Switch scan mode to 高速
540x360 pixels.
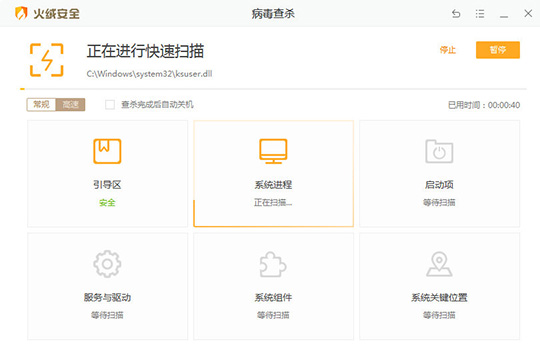[x=70, y=104]
